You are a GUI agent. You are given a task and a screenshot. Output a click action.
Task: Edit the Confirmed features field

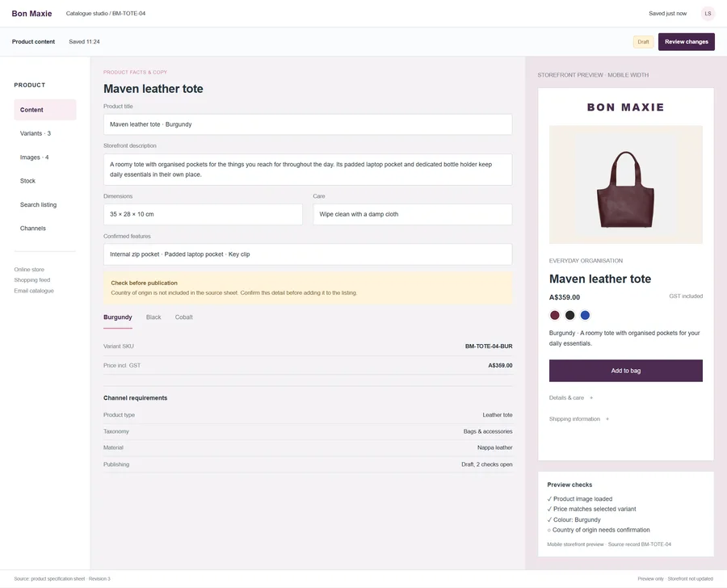(308, 254)
